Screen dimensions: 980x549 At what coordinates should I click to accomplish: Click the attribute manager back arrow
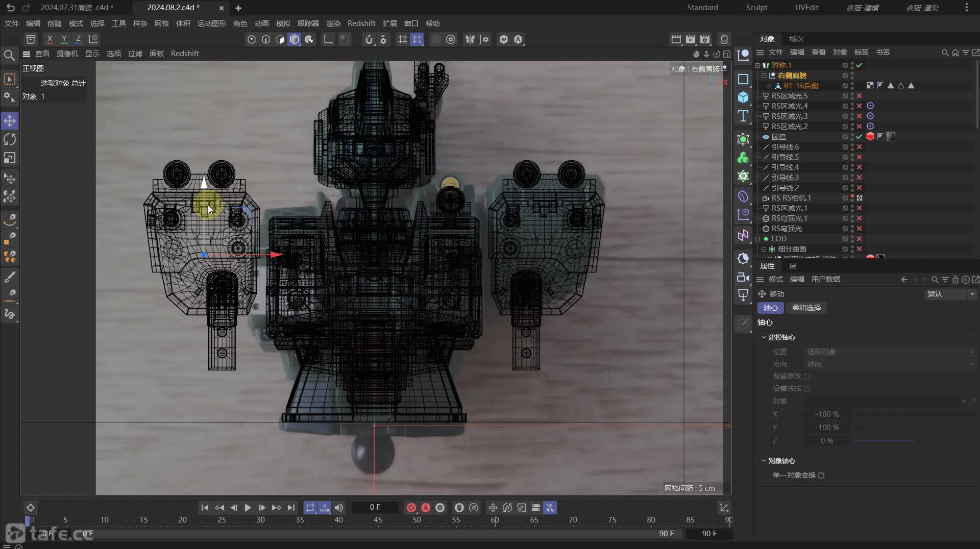point(904,280)
